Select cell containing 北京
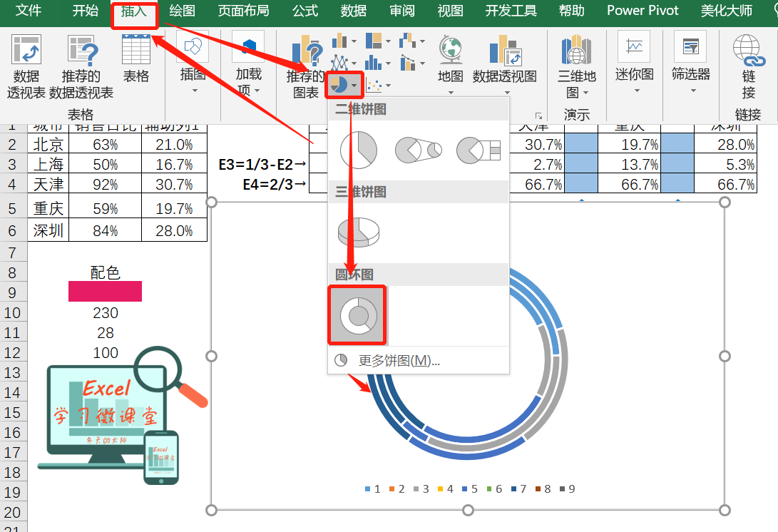Viewport: 778px width, 532px height. [x=48, y=145]
